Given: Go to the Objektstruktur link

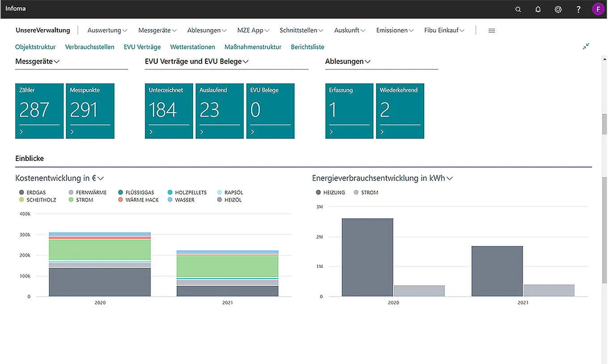Looking at the screenshot, I should click(x=35, y=47).
